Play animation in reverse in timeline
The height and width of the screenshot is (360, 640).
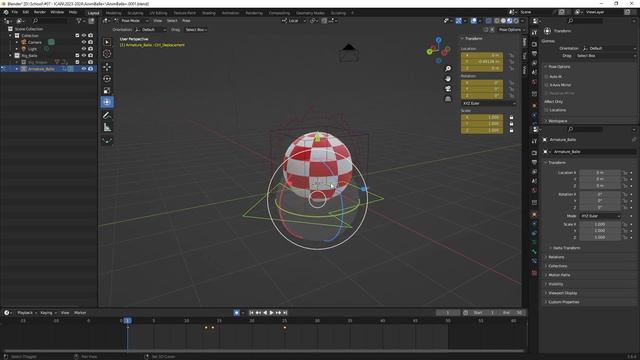[265, 313]
